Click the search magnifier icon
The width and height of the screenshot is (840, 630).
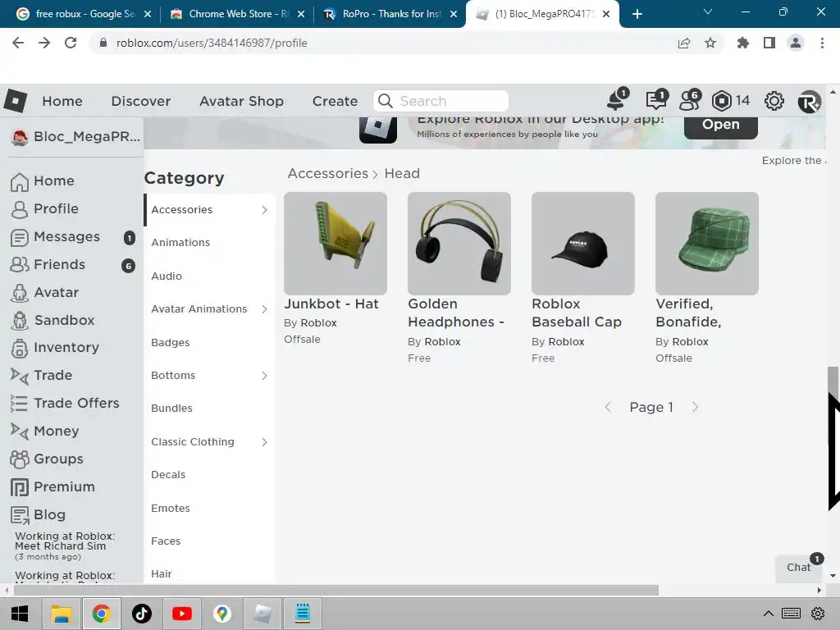pos(386,101)
